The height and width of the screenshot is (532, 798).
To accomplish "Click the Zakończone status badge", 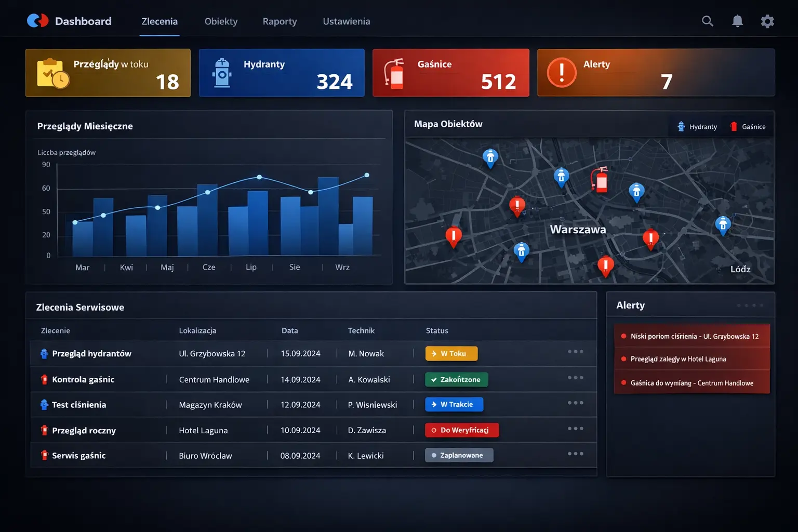I will click(456, 379).
